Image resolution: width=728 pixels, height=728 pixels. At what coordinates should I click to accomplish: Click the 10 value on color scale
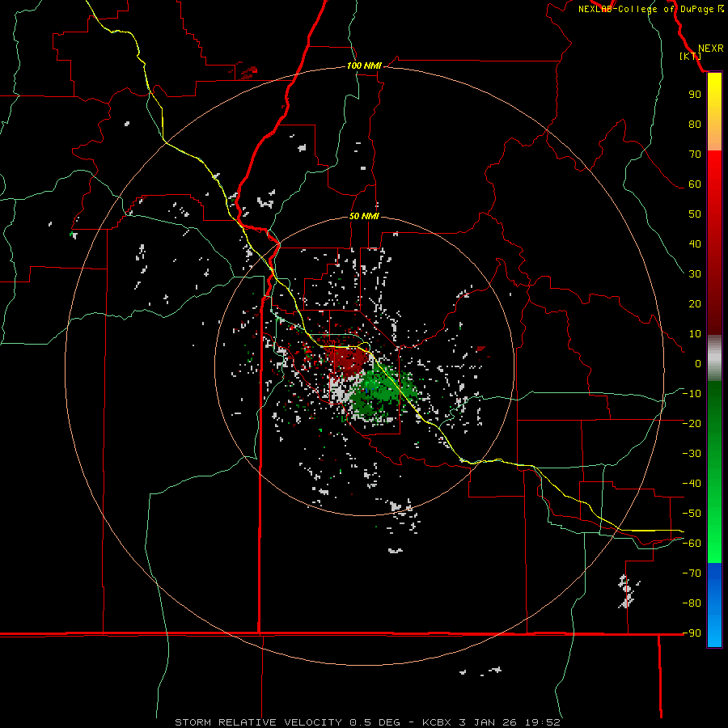coord(695,334)
